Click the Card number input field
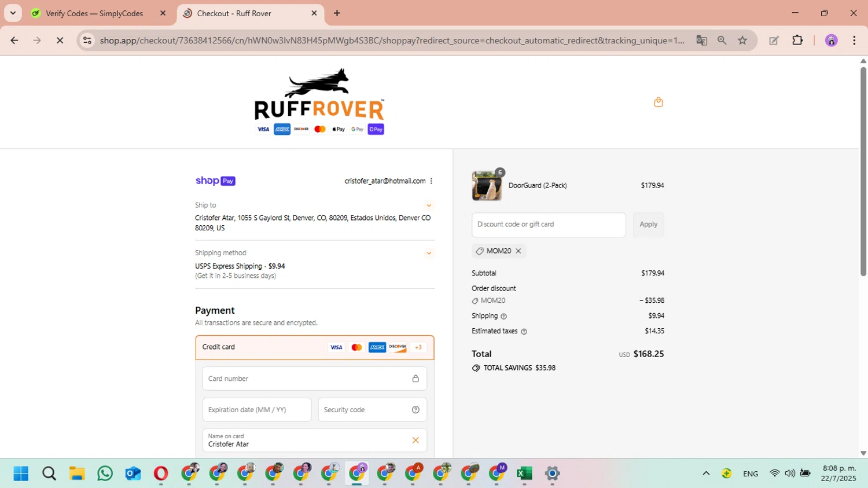Screen dimensions: 868x488 [314, 379]
